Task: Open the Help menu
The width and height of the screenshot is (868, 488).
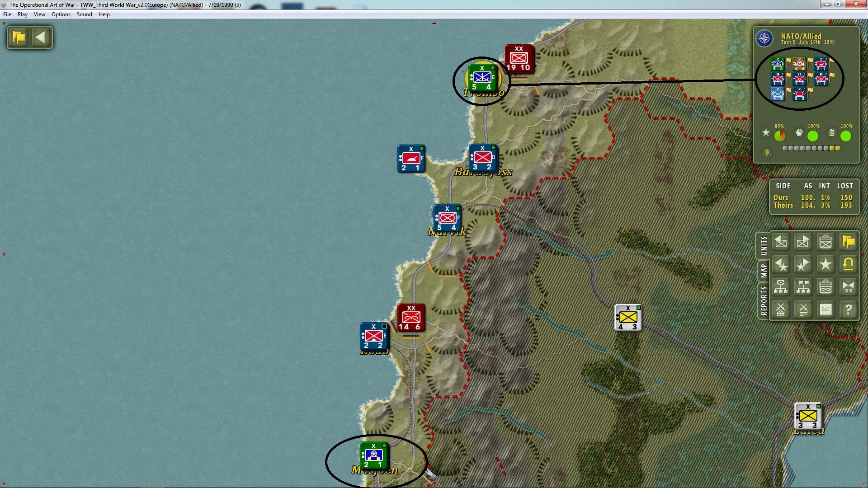Action: click(104, 14)
